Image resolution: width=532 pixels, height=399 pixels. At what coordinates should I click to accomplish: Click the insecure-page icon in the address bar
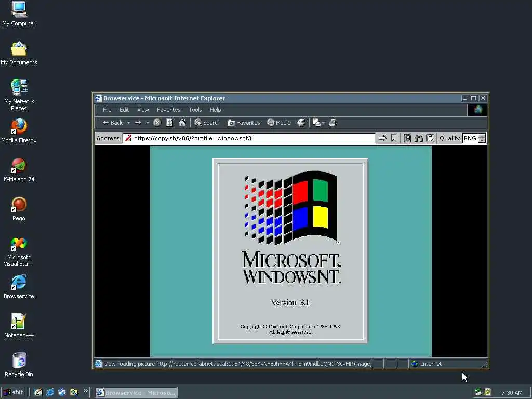[128, 138]
